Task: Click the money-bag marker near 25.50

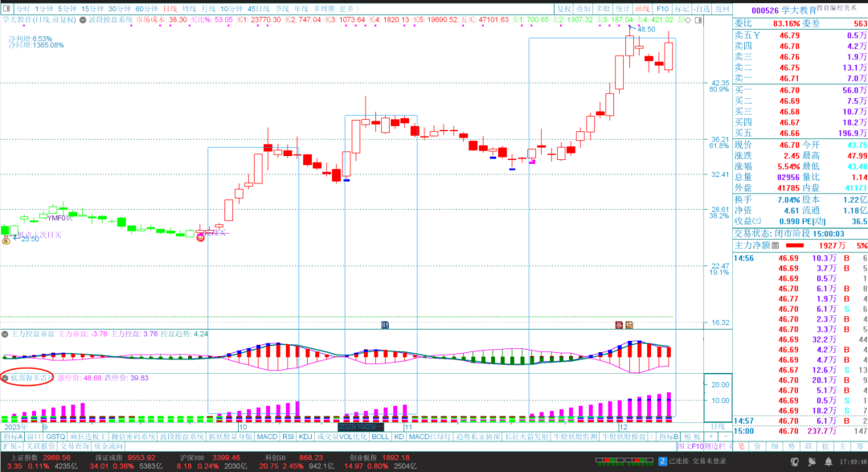Action: point(6,240)
